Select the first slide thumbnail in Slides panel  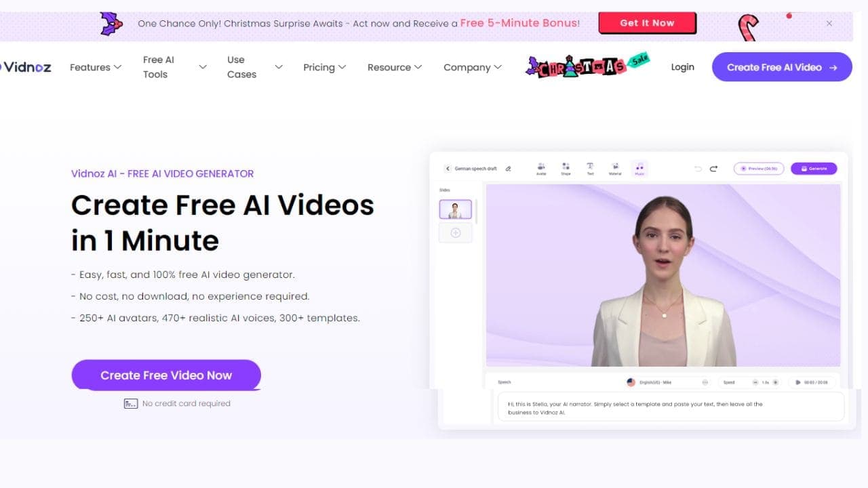coord(455,209)
